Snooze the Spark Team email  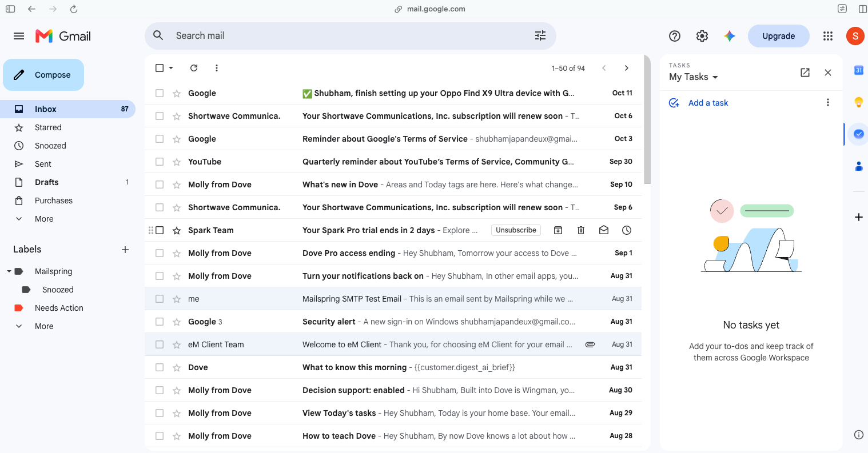tap(627, 230)
